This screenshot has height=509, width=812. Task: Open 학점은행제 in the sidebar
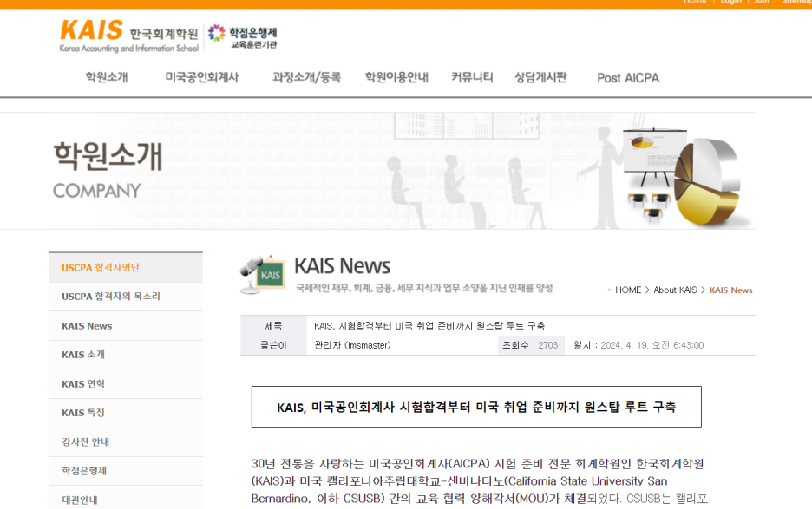point(126,471)
